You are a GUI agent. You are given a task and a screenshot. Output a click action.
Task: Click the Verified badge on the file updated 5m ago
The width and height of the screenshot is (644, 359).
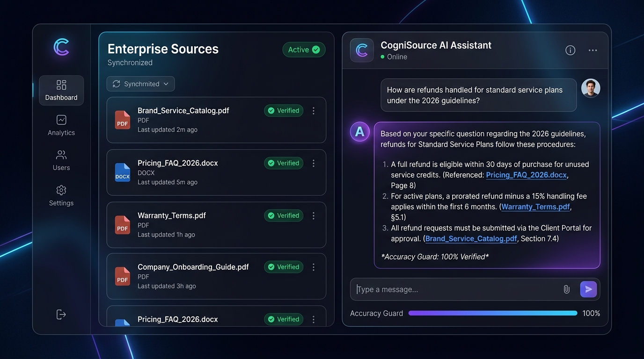coord(284,163)
